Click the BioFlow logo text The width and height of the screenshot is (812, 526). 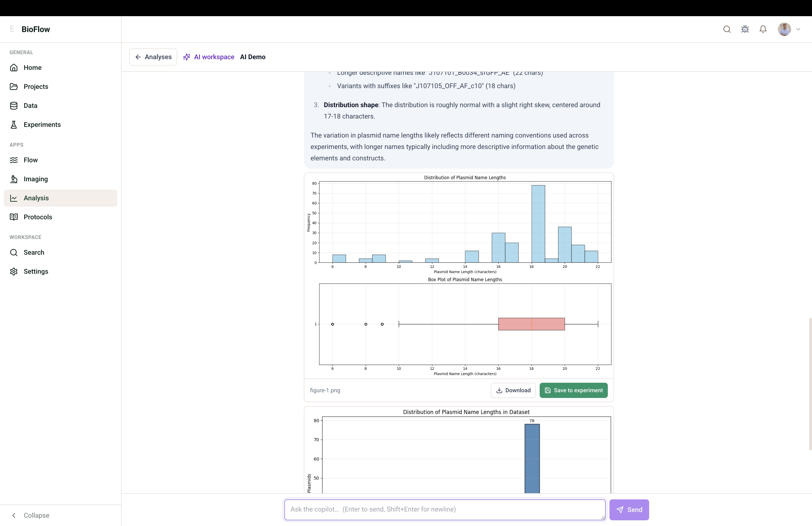click(35, 29)
